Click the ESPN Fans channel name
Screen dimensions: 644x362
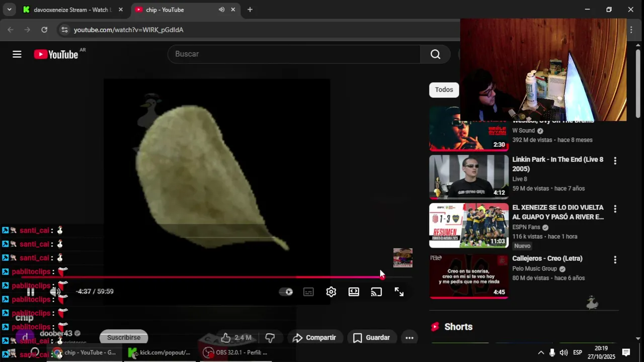[526, 227]
